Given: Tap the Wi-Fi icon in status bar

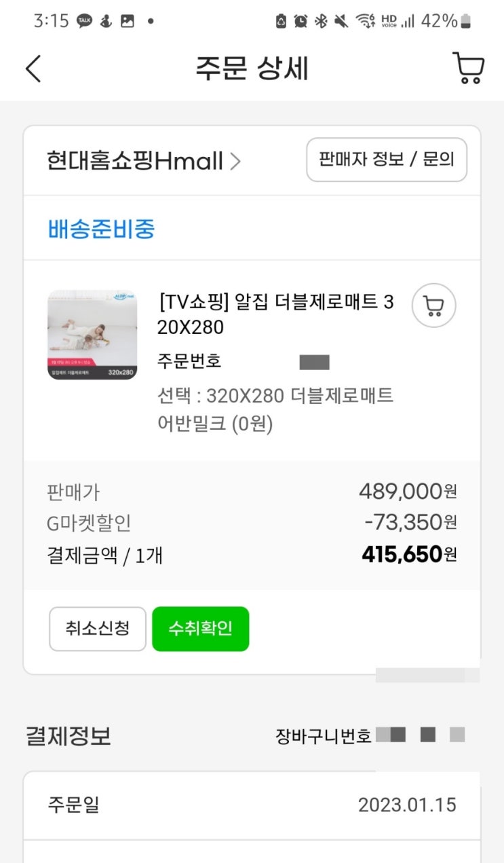Looking at the screenshot, I should [366, 21].
